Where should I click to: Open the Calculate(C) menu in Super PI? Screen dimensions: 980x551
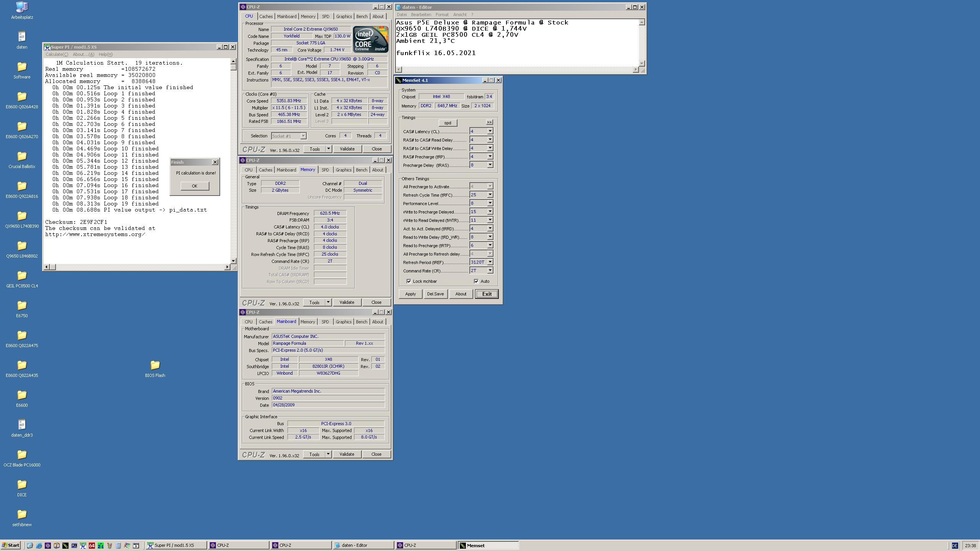[x=57, y=54]
